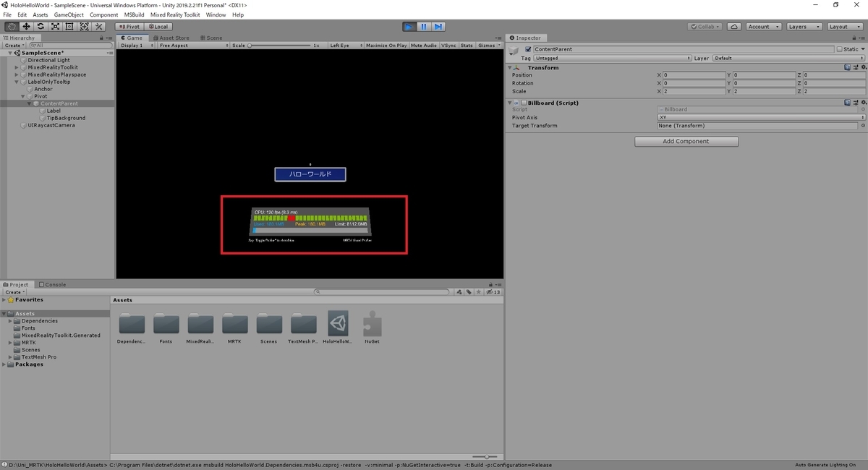868x470 pixels.
Task: Select the combined Transform tool
Action: [x=84, y=27]
